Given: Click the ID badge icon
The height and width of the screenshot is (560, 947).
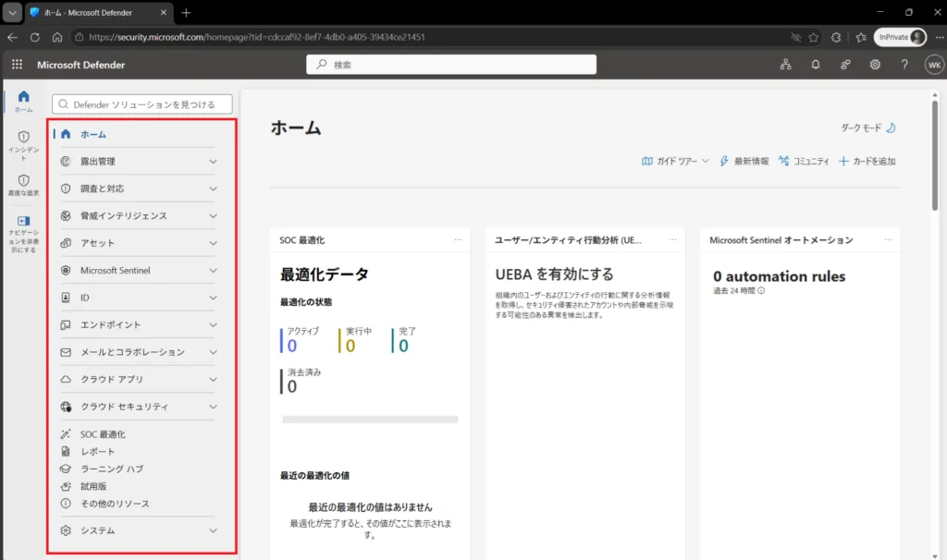Looking at the screenshot, I should point(66,298).
